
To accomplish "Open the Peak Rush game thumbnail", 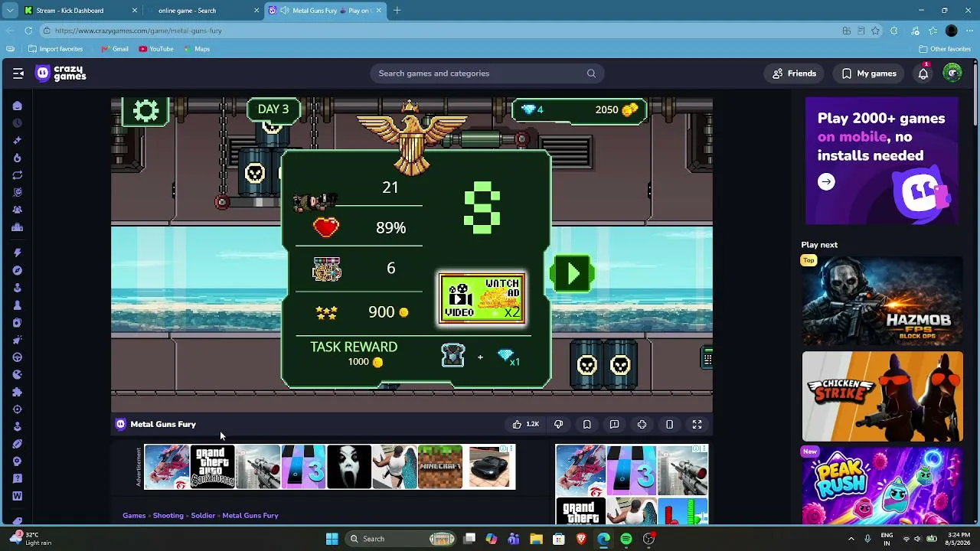I will pos(882,485).
